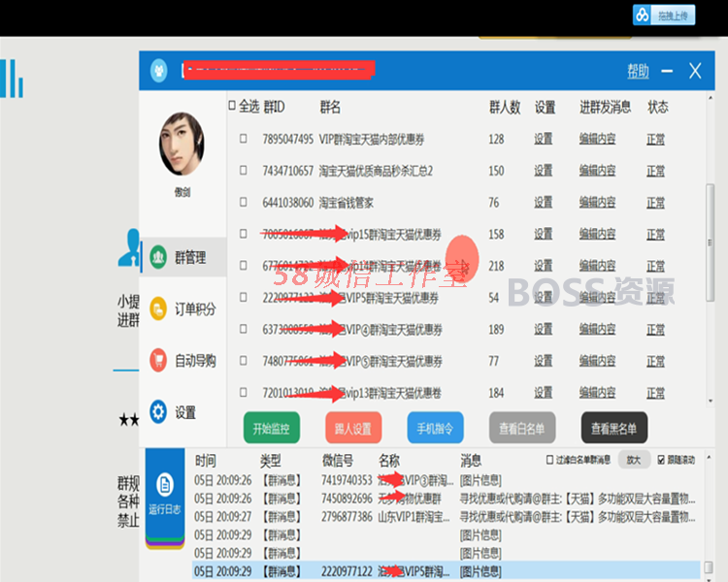Check the box for the 54-member group row
Screen dimensions: 728x582
pos(244,297)
